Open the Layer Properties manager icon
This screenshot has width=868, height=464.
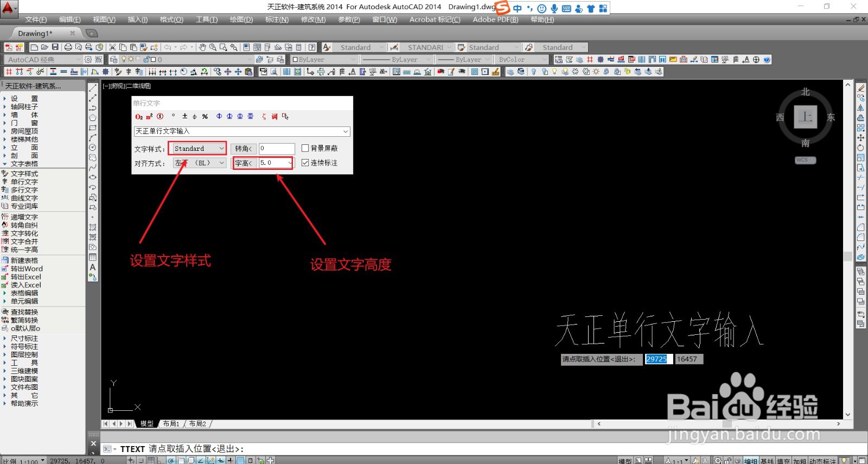pyautogui.click(x=113, y=60)
